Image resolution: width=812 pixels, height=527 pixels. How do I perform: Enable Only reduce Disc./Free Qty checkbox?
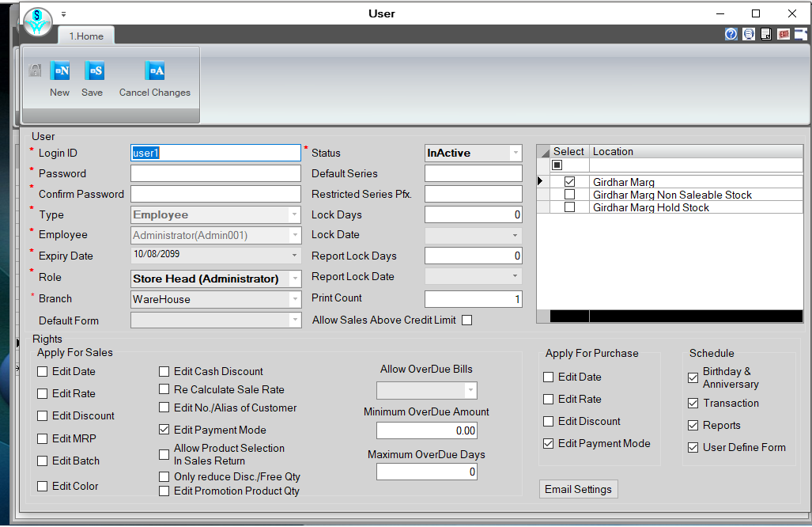(164, 476)
